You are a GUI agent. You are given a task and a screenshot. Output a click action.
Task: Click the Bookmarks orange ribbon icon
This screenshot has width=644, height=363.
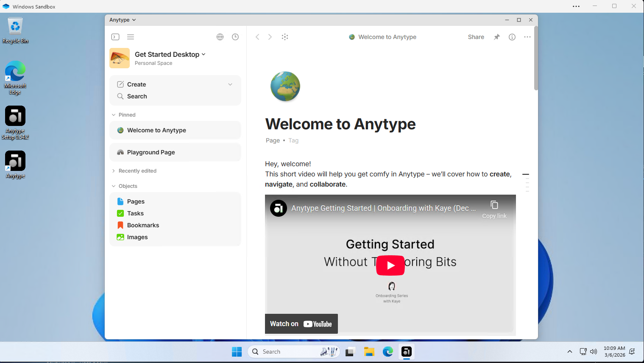click(120, 225)
